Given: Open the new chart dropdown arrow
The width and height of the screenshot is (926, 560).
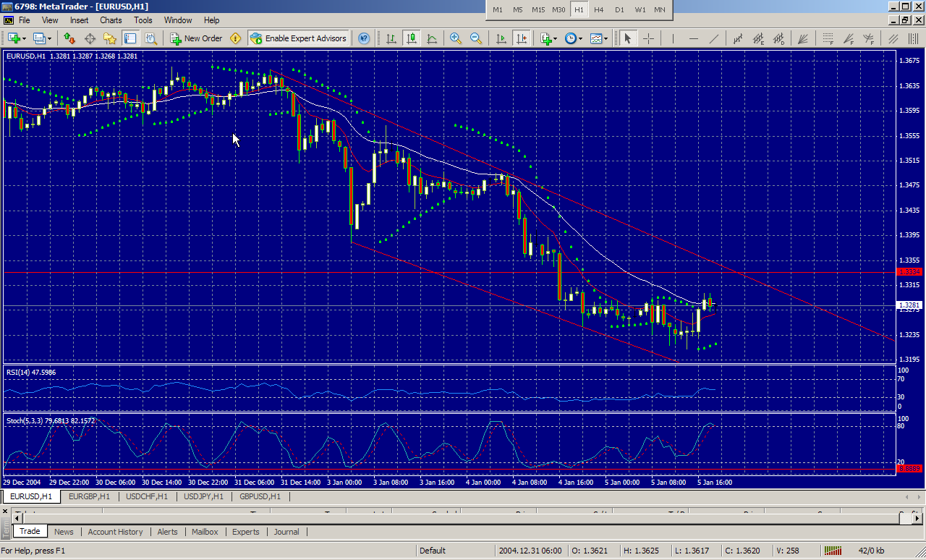Looking at the screenshot, I should pos(25,38).
